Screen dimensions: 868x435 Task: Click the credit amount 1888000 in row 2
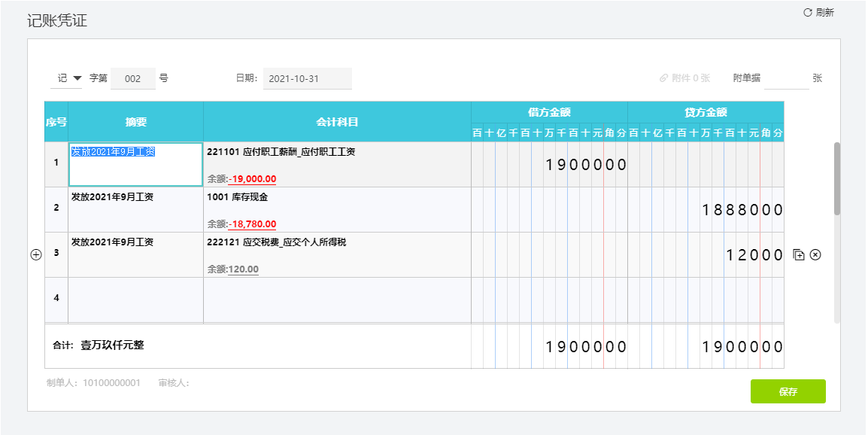pyautogui.click(x=742, y=210)
